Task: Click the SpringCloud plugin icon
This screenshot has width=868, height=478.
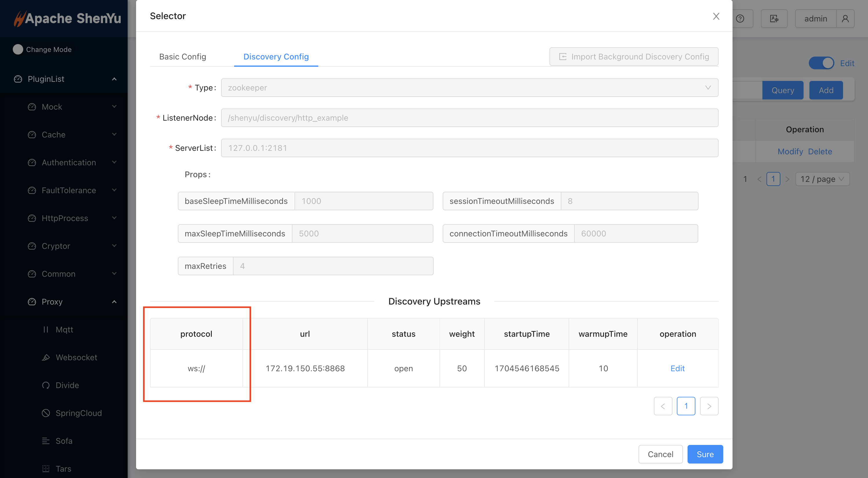Action: point(46,413)
